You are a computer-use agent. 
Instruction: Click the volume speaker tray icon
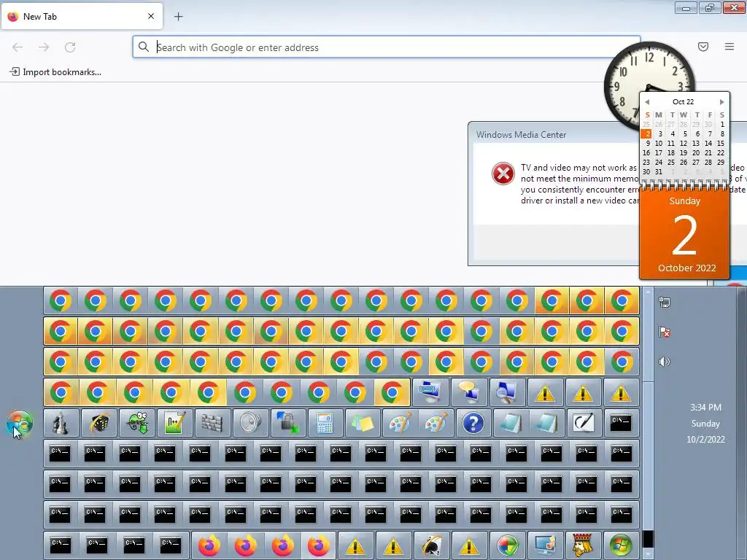click(665, 362)
